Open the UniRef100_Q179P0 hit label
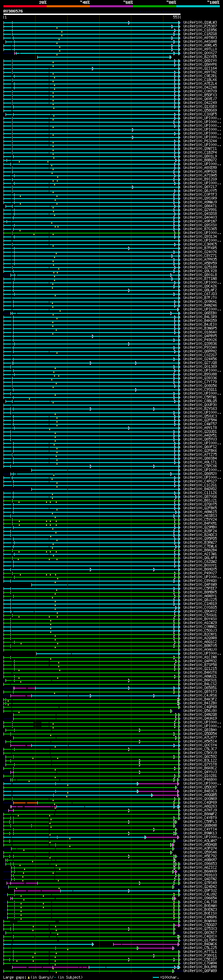The width and height of the screenshot is (223, 980). pos(200,940)
